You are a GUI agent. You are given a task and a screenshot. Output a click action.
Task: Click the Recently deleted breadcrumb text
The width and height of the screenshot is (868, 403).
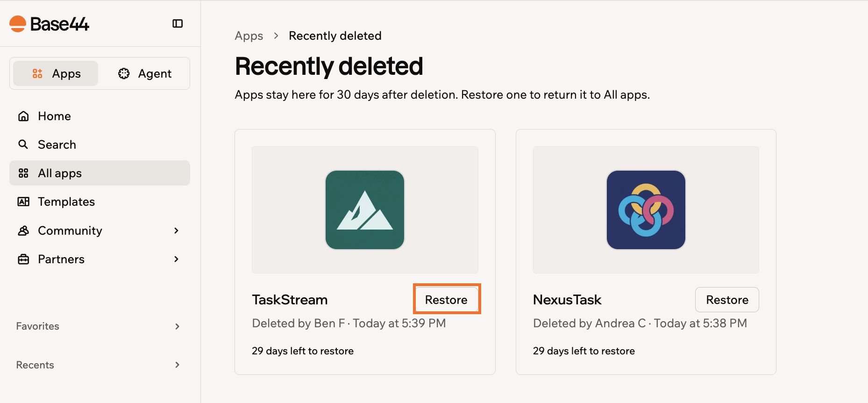(335, 36)
